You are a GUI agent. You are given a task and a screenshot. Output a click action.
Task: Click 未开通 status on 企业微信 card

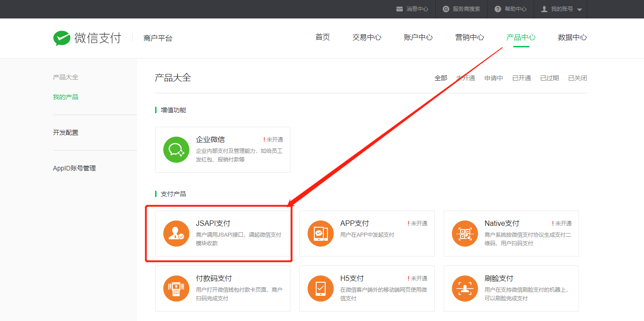tap(273, 140)
